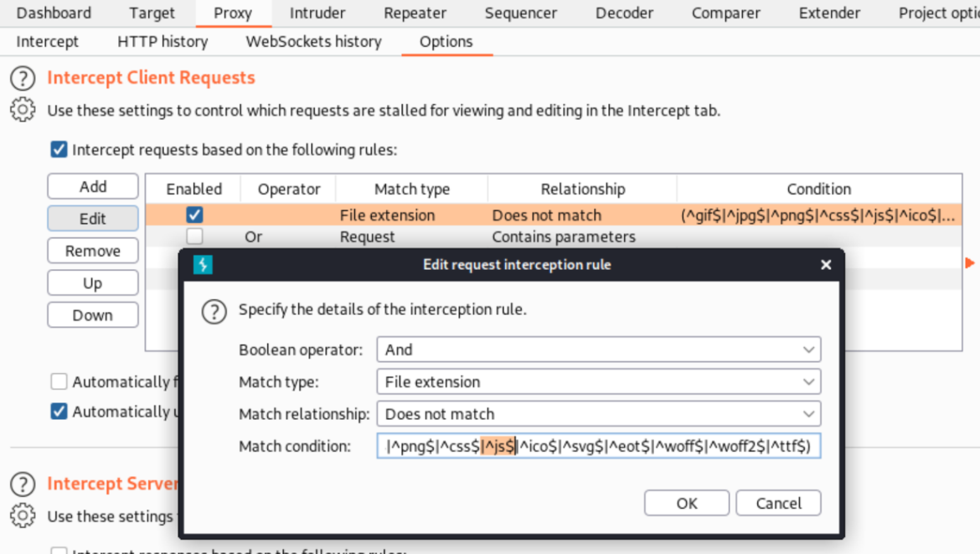This screenshot has width=980, height=554.
Task: Go to the Intruder tab
Action: (x=317, y=13)
